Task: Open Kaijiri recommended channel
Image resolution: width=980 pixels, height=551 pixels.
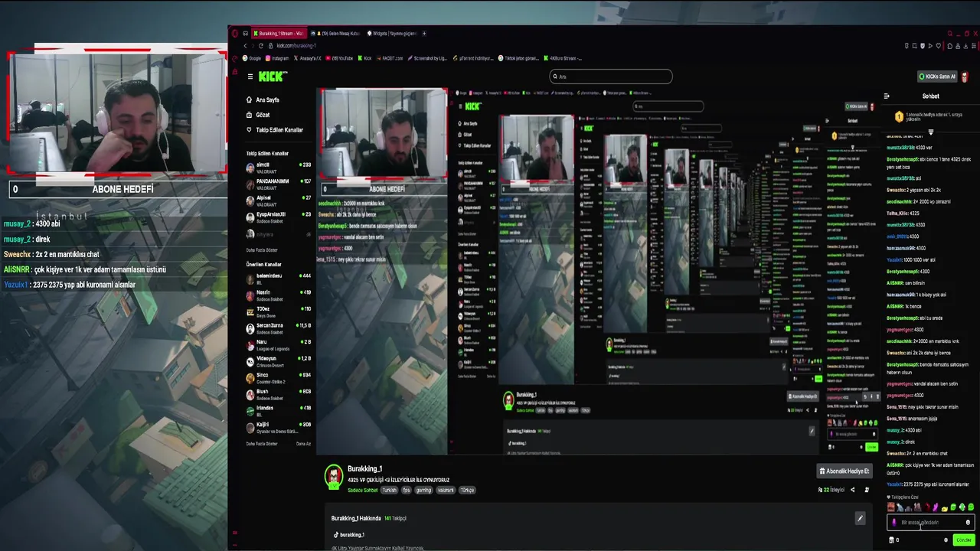Action: click(278, 427)
